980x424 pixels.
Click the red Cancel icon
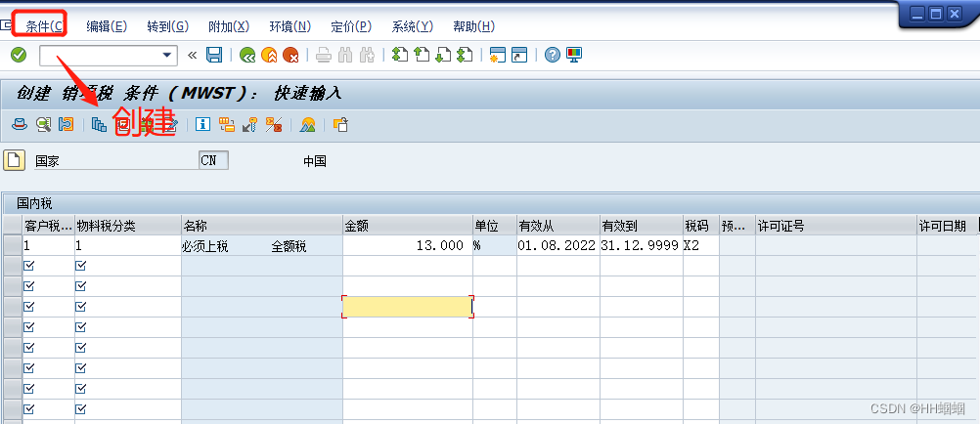[x=290, y=56]
